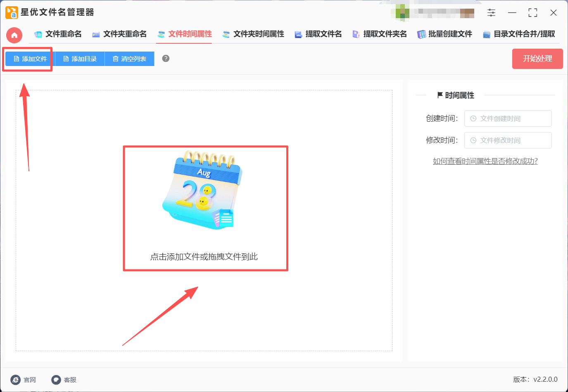Contact support via 客服
Screen dimensions: 568x392
point(64,380)
